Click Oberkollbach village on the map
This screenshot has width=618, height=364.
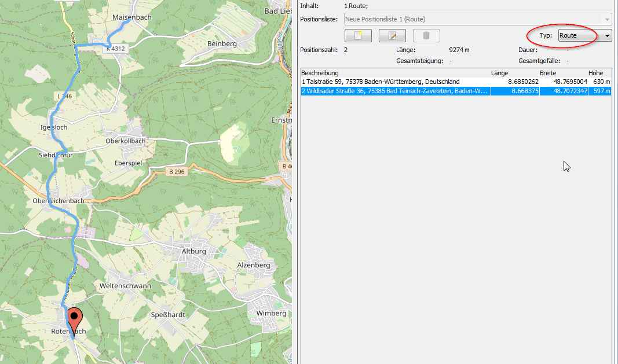[125, 141]
